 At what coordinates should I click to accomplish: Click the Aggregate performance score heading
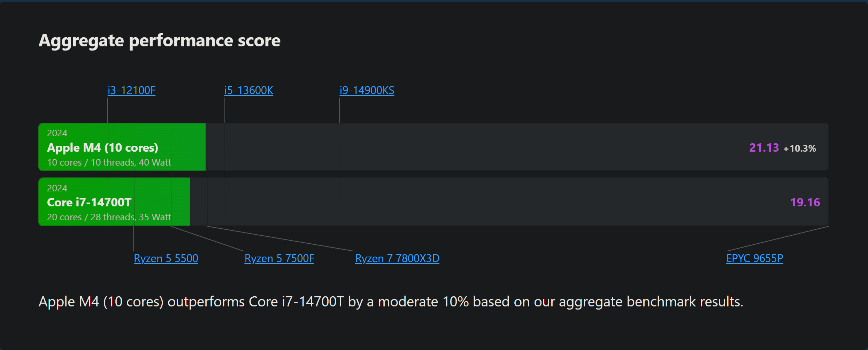(159, 40)
